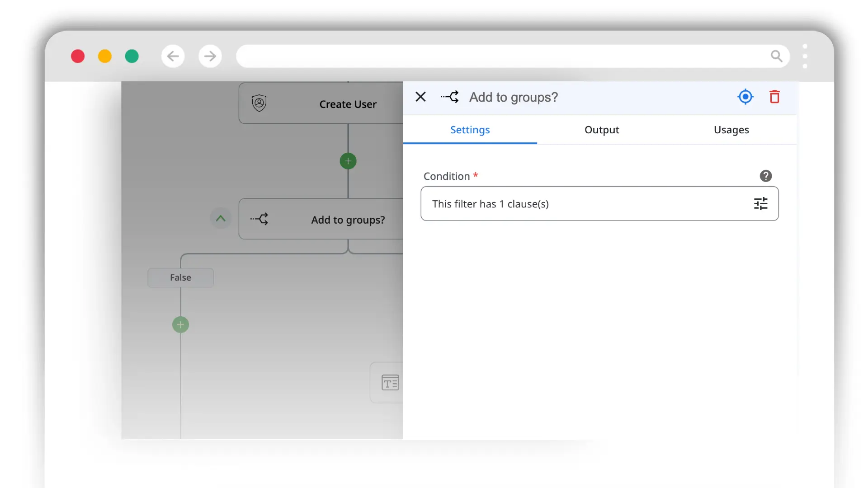Click the panel title 'Add to groups?'
Viewport: 868px width, 488px height.
point(514,97)
